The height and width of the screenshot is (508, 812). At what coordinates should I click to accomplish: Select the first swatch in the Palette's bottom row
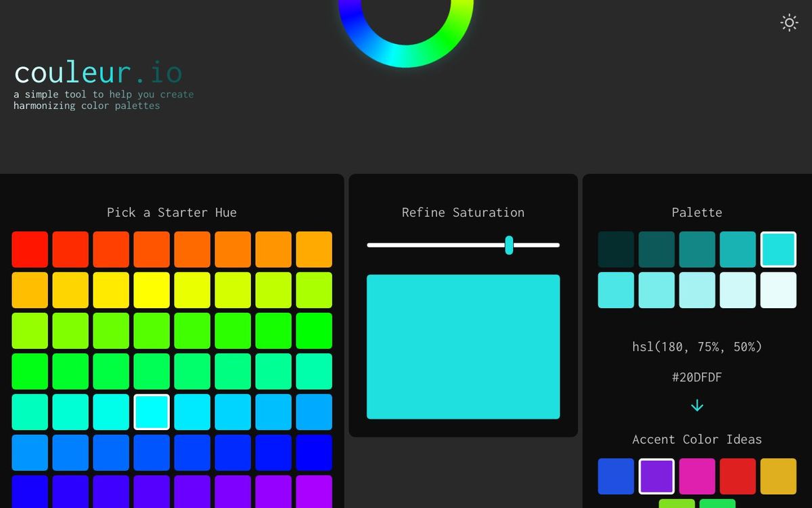coord(616,290)
